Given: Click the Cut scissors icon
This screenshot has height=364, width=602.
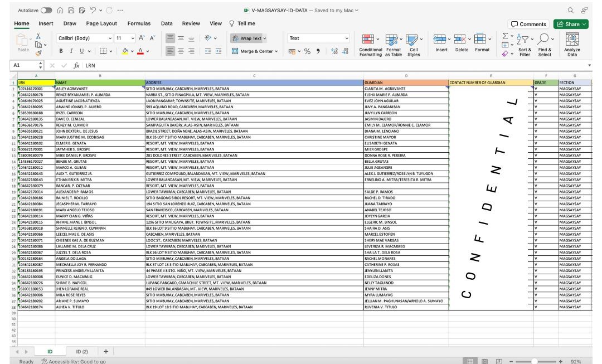Looking at the screenshot, I should point(38,36).
